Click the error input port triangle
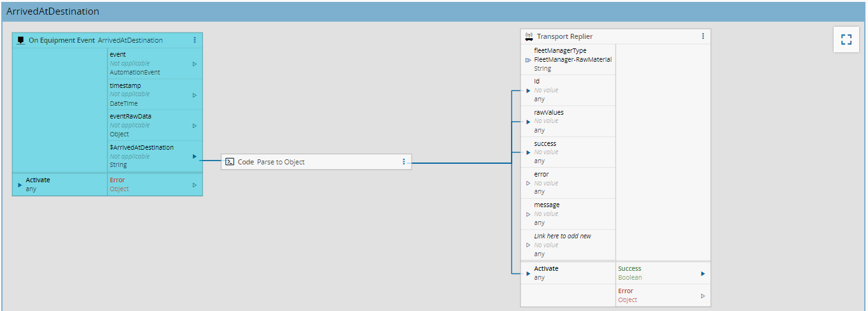Image resolution: width=868 pixels, height=311 pixels. [528, 183]
